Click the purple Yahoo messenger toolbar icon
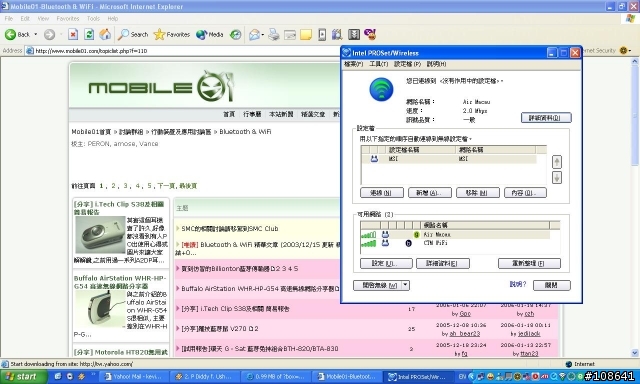 pyautogui.click(x=370, y=34)
